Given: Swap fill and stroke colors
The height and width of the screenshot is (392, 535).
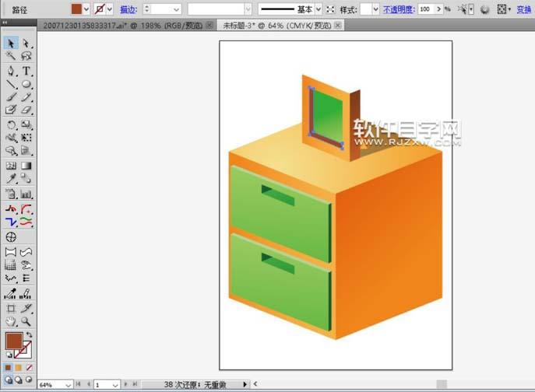Looking at the screenshot, I should pos(30,334).
